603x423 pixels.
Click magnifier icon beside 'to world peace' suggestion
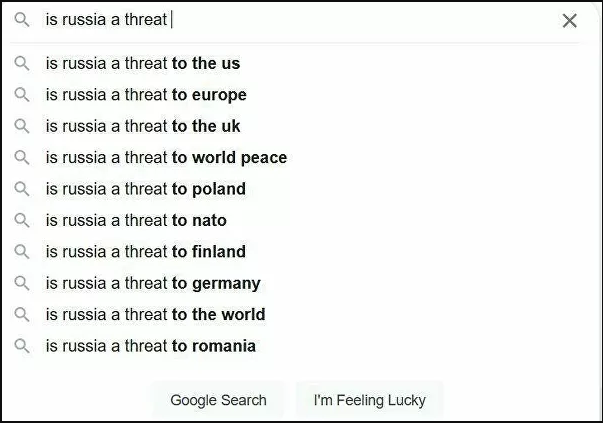click(x=22, y=158)
